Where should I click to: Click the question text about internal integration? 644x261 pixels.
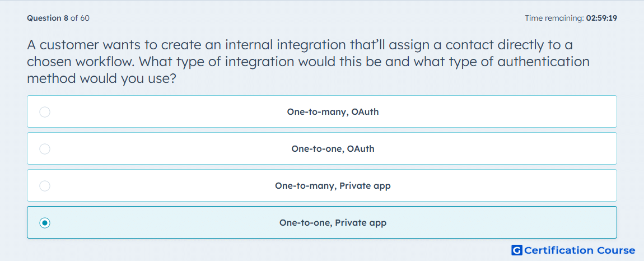click(x=308, y=61)
